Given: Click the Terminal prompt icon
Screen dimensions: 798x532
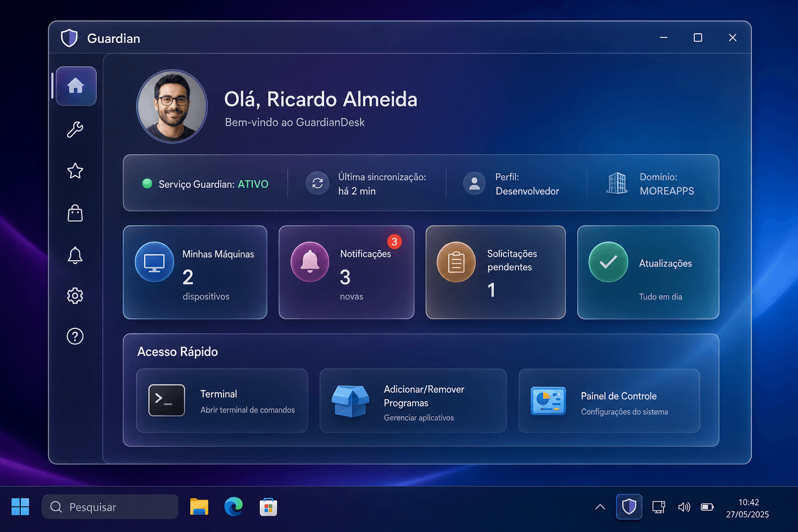Looking at the screenshot, I should [x=167, y=401].
